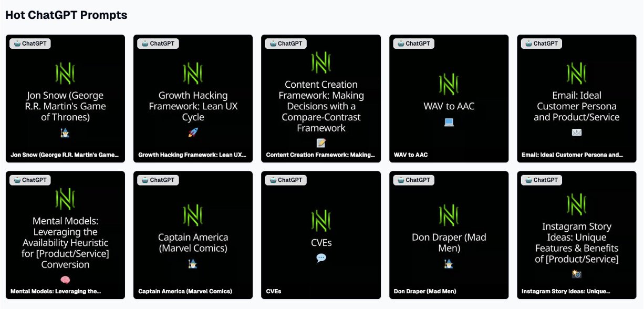Click the green N logo on Captain America card
This screenshot has height=309, width=644.
point(193,215)
